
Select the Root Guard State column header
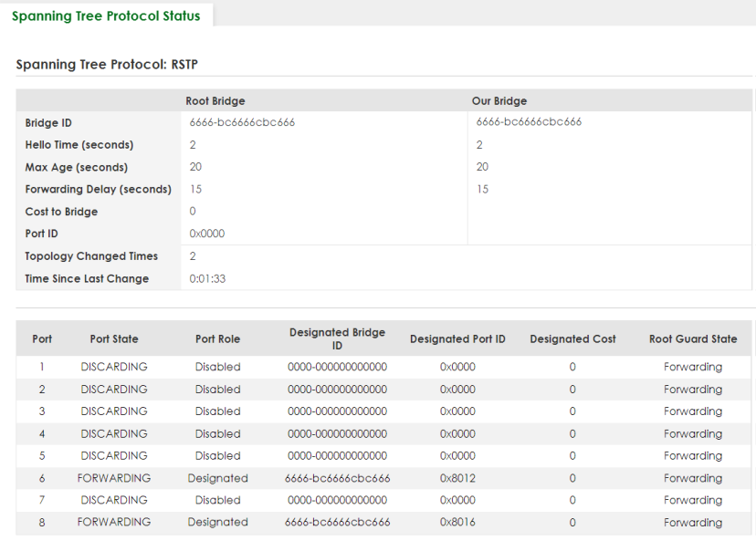click(x=692, y=339)
